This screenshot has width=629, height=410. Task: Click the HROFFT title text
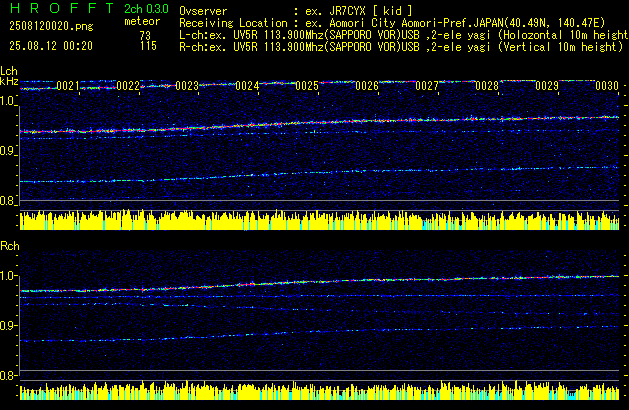tap(62, 8)
